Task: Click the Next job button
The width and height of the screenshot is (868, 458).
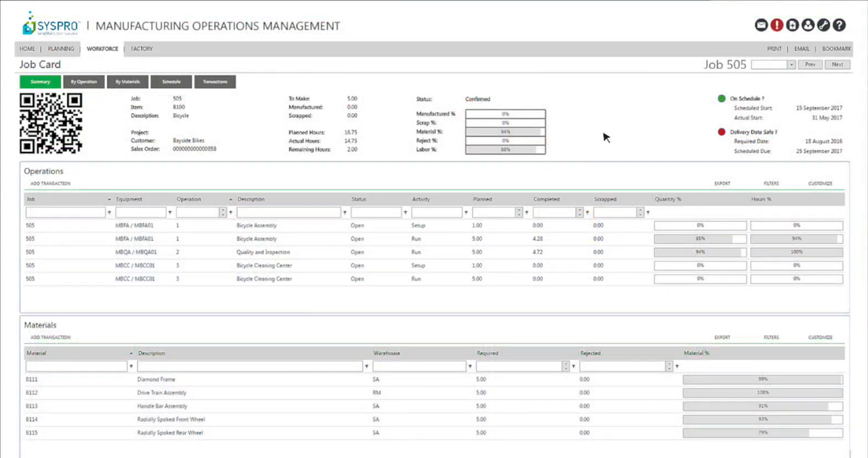Action: [837, 64]
